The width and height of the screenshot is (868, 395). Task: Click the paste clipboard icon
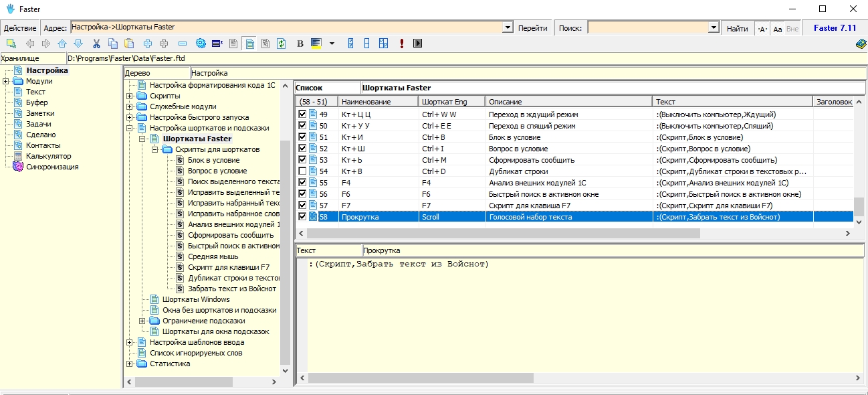pos(129,44)
